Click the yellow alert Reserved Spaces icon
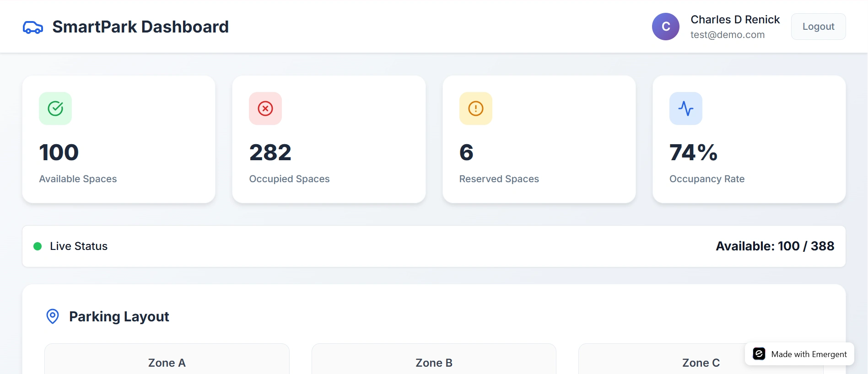The height and width of the screenshot is (374, 868). point(476,108)
